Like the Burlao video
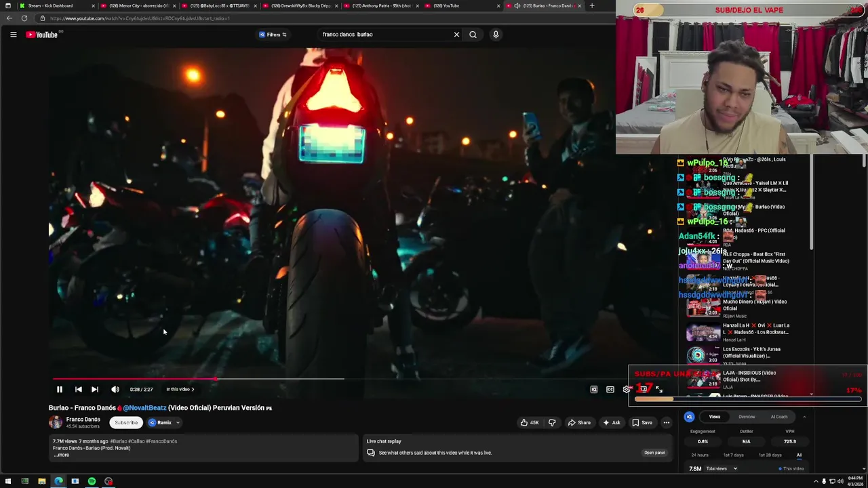 point(530,422)
